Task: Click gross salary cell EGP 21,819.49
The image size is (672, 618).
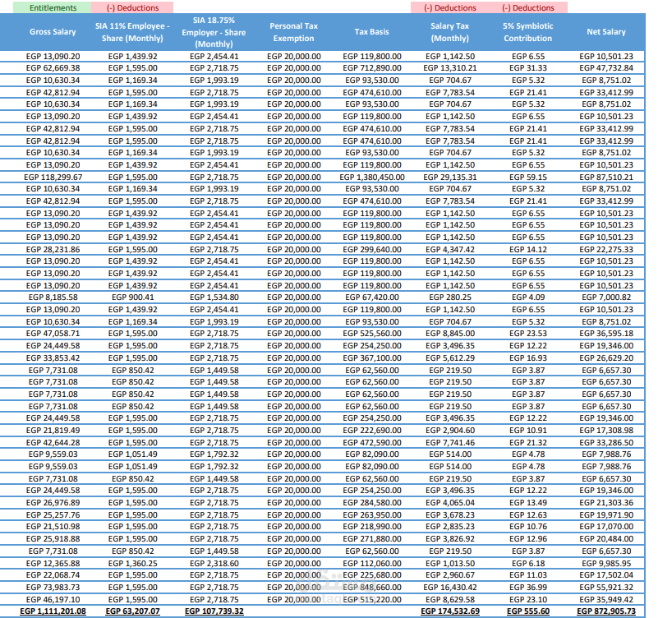Action: click(x=53, y=430)
